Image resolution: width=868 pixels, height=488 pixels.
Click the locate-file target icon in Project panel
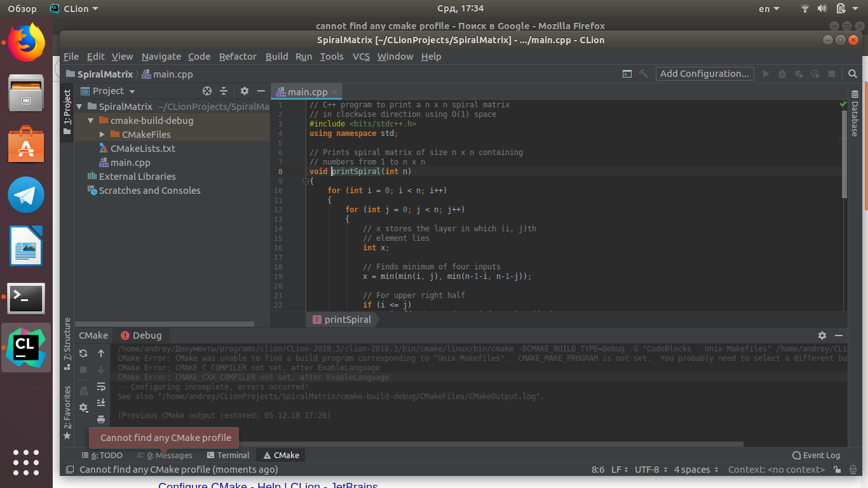coord(207,91)
